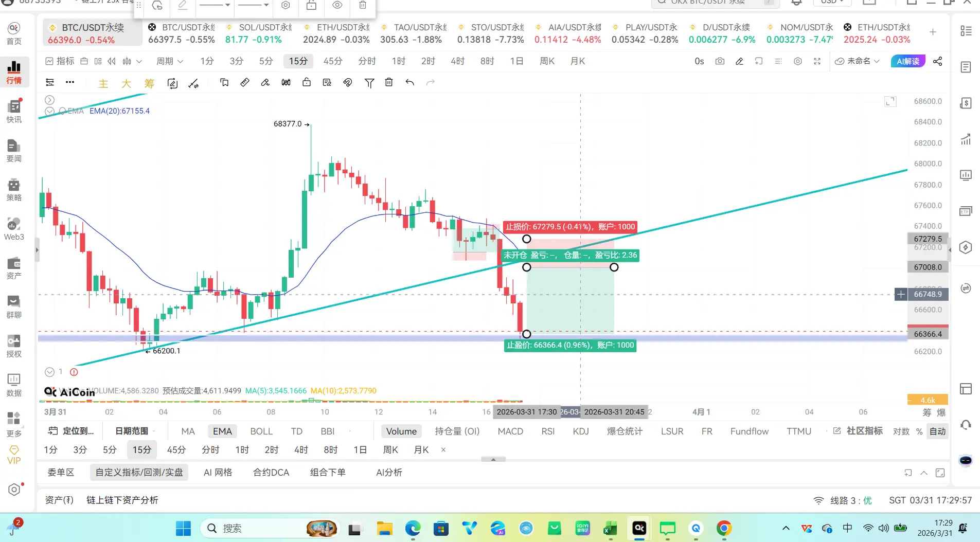Open the Web3 sidebar section
The height and width of the screenshot is (542, 980).
click(14, 229)
